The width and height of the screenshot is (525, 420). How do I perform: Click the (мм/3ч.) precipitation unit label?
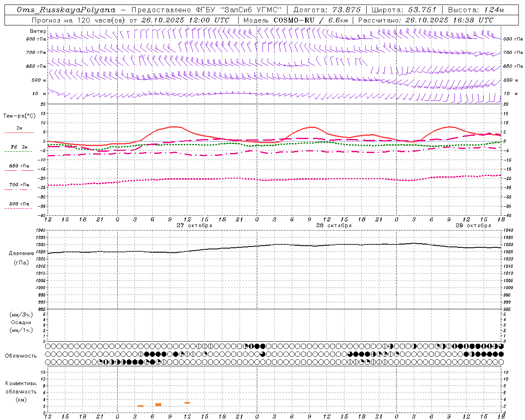21,315
